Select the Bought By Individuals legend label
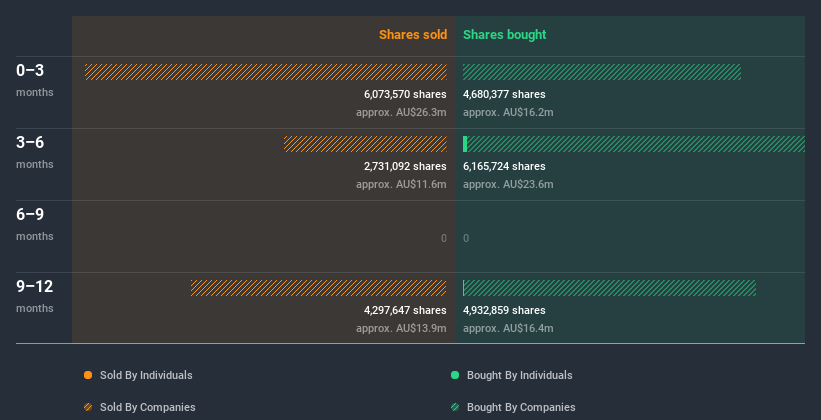The width and height of the screenshot is (821, 420). (519, 375)
